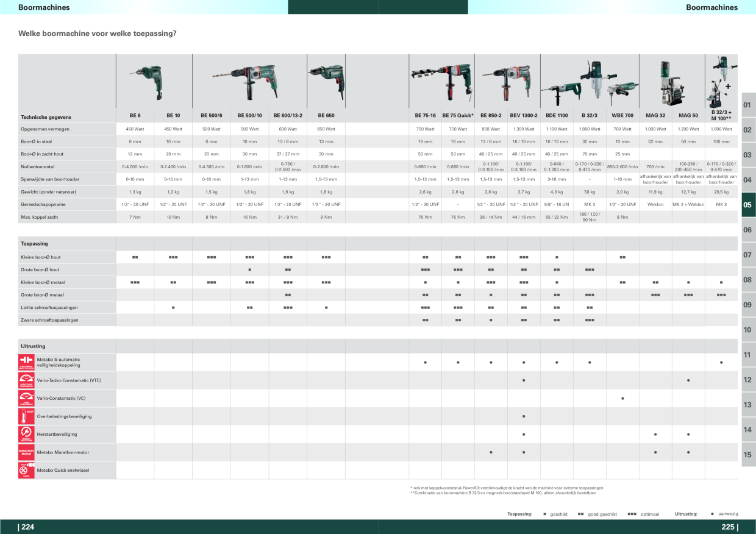Click the "BE 600/13-2" column header
This screenshot has width=756, height=534.
pos(287,115)
